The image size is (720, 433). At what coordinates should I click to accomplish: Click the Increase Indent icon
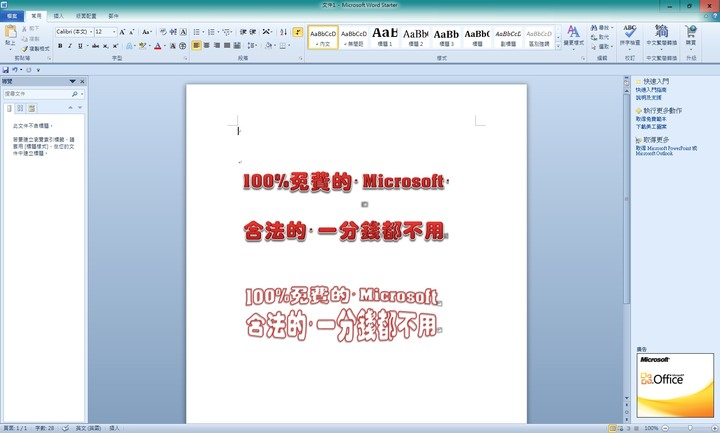click(x=253, y=32)
